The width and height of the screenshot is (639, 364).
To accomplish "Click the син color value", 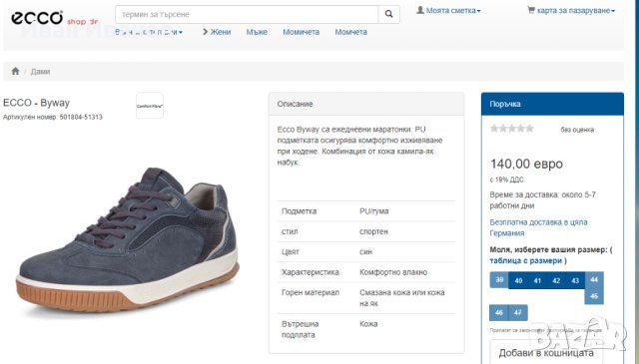I will tap(365, 252).
